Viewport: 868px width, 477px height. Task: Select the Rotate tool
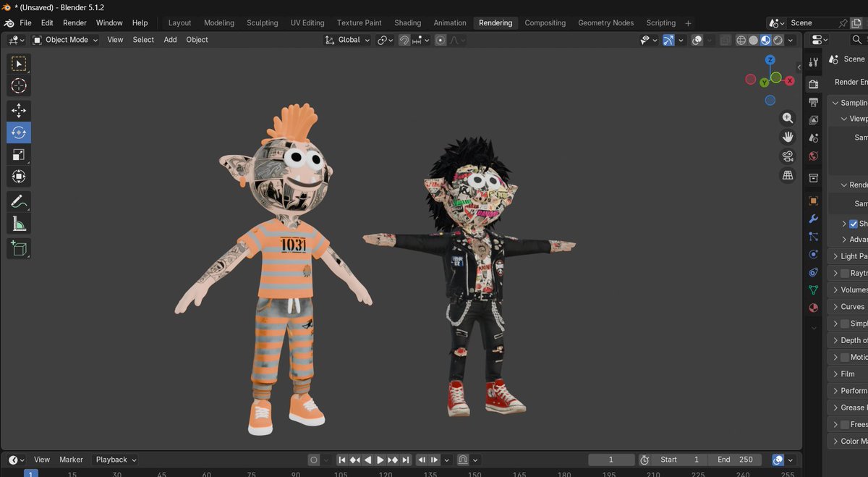coord(19,132)
